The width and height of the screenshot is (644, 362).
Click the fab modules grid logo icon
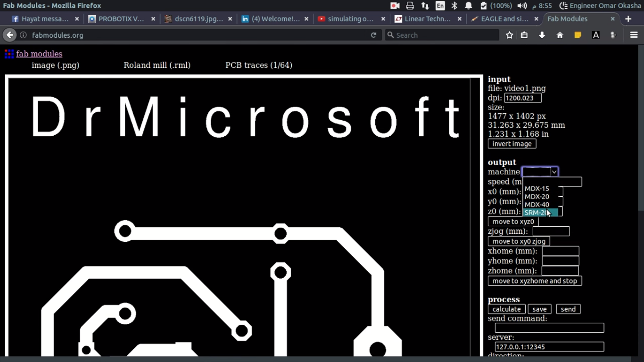pyautogui.click(x=9, y=54)
